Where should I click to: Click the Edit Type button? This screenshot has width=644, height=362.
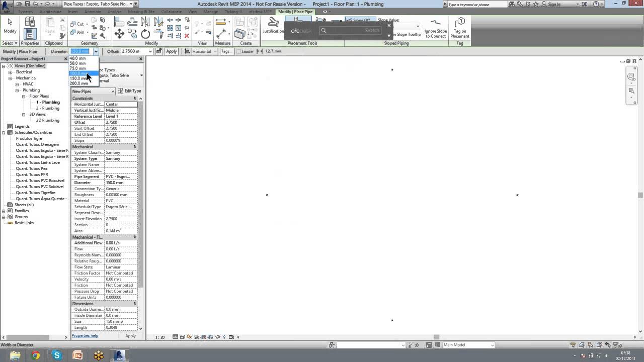point(130,91)
